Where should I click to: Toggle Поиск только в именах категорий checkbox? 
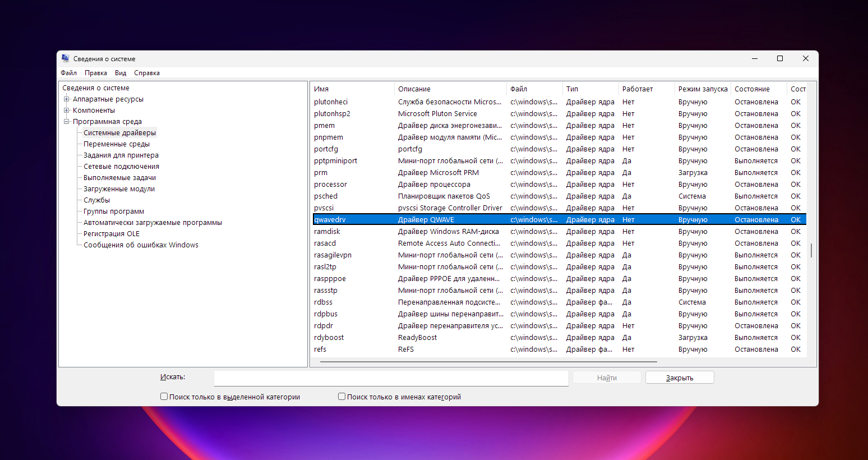pyautogui.click(x=341, y=397)
